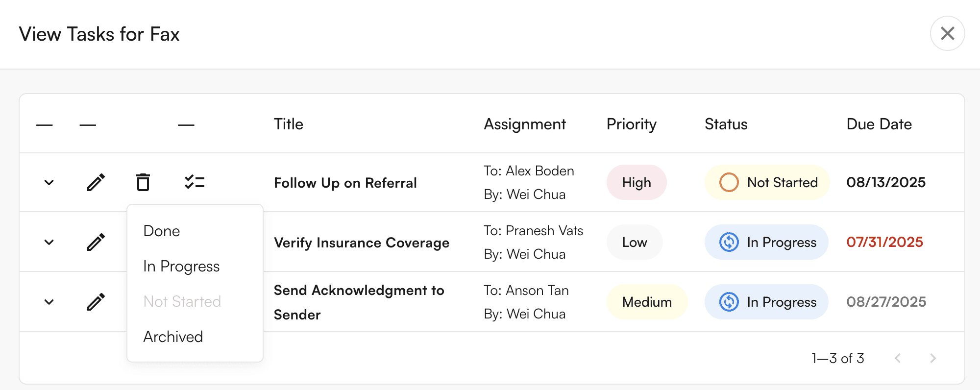Go to the next page of tasks
The image size is (980, 390).
click(932, 358)
